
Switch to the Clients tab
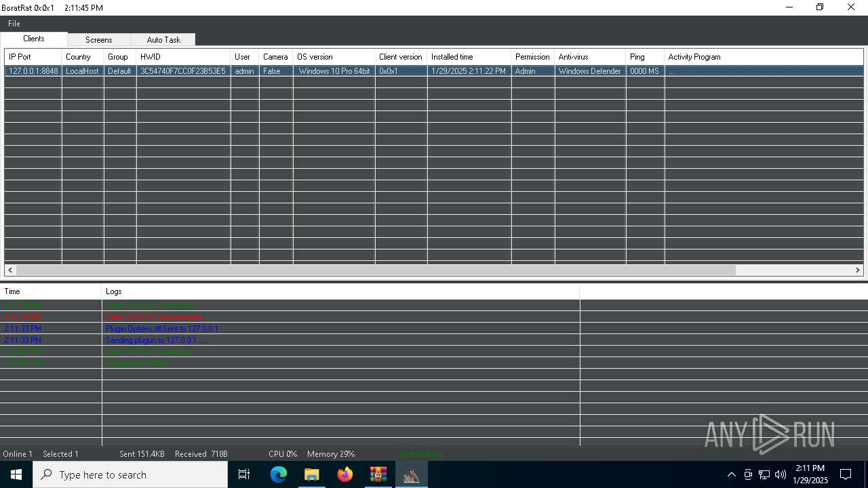click(x=34, y=39)
